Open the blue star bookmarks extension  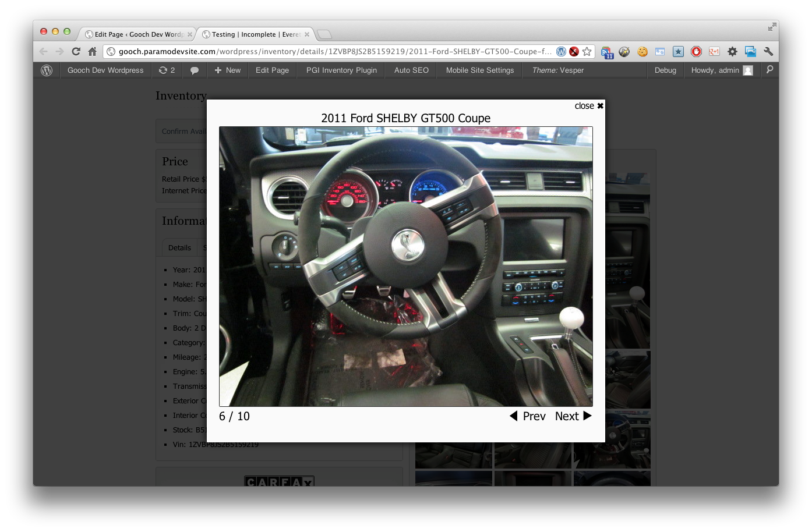point(678,52)
